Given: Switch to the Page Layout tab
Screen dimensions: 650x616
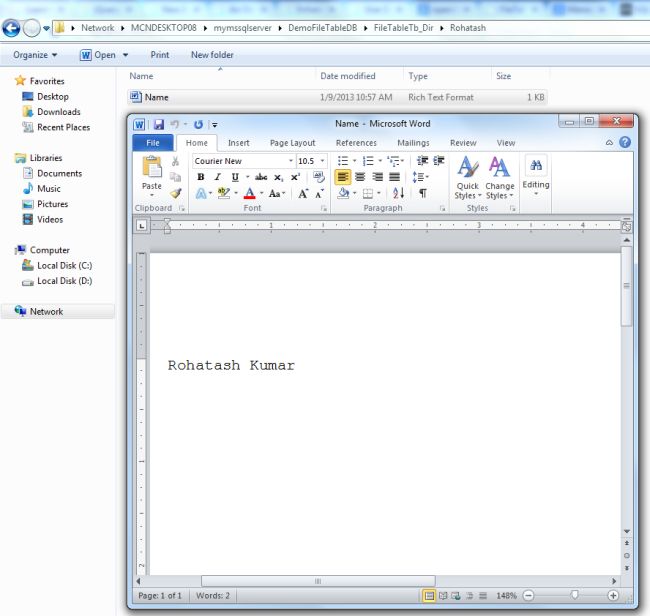Looking at the screenshot, I should coord(293,143).
